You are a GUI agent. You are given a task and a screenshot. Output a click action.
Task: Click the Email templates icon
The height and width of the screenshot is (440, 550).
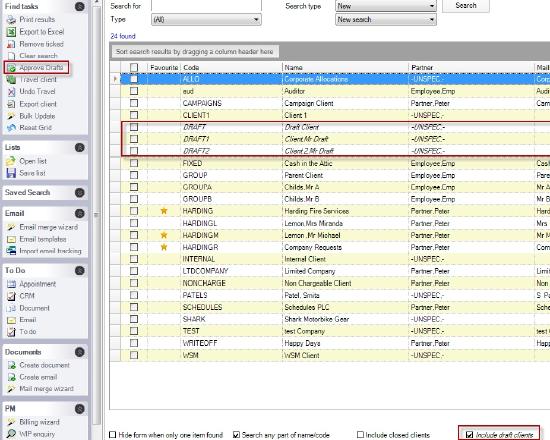[11, 239]
